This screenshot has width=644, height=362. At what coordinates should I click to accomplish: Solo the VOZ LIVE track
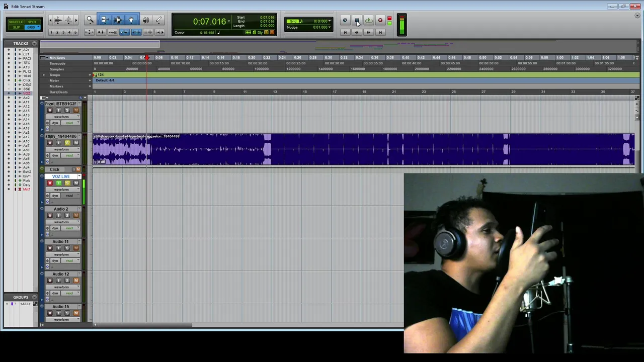click(x=67, y=183)
